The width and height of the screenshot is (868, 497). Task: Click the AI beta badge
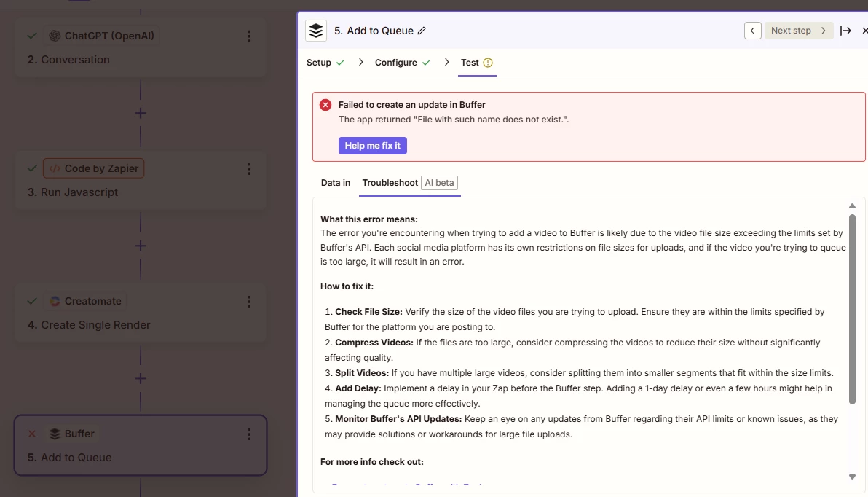pyautogui.click(x=440, y=183)
